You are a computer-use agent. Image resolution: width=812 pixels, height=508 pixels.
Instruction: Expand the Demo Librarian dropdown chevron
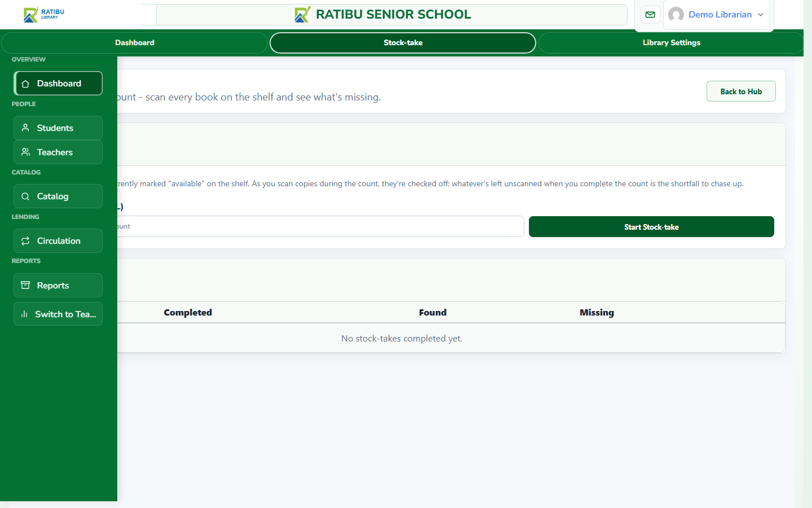point(761,15)
